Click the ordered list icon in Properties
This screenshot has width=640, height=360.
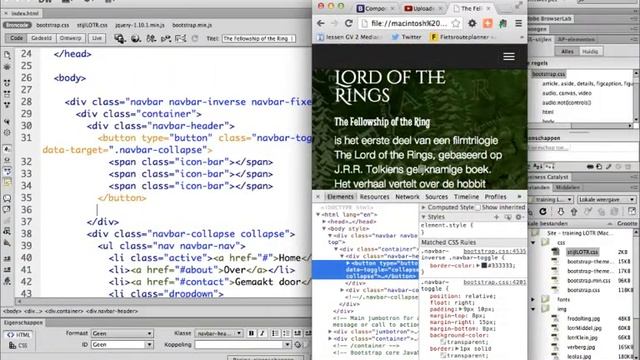click(x=286, y=333)
